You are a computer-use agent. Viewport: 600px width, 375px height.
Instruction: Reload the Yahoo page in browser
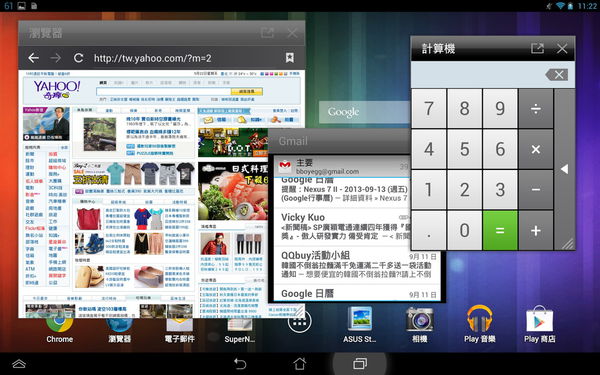pyautogui.click(x=78, y=58)
